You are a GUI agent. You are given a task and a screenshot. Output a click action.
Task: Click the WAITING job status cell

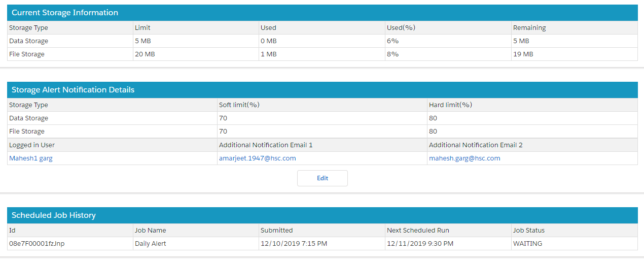point(527,244)
